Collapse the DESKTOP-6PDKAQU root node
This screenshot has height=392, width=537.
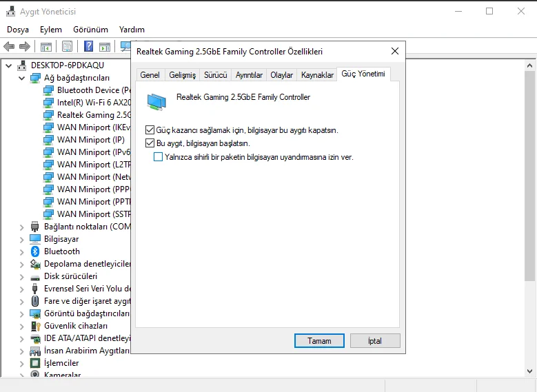[x=8, y=65]
